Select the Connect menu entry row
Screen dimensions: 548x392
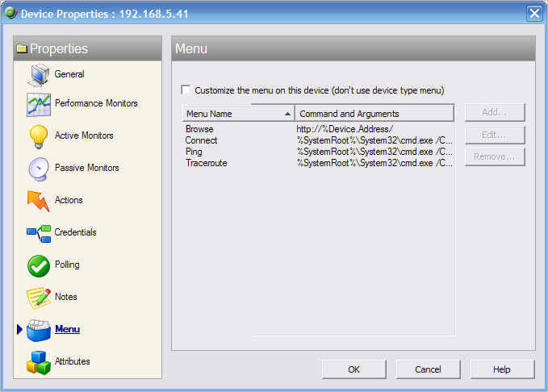tap(318, 140)
